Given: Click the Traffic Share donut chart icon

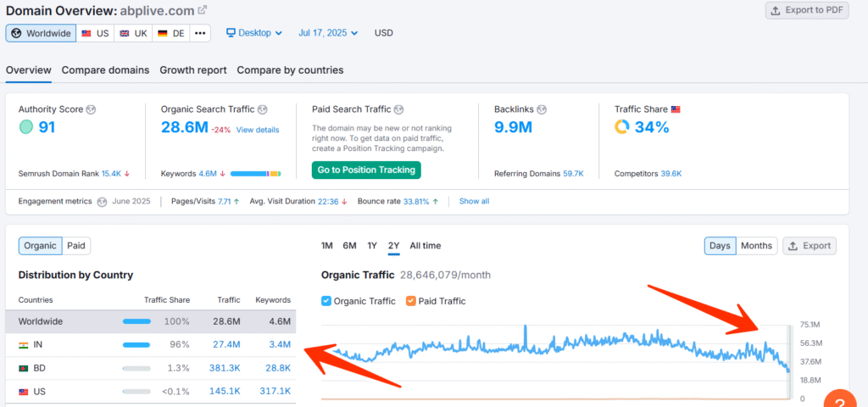Looking at the screenshot, I should [x=621, y=127].
